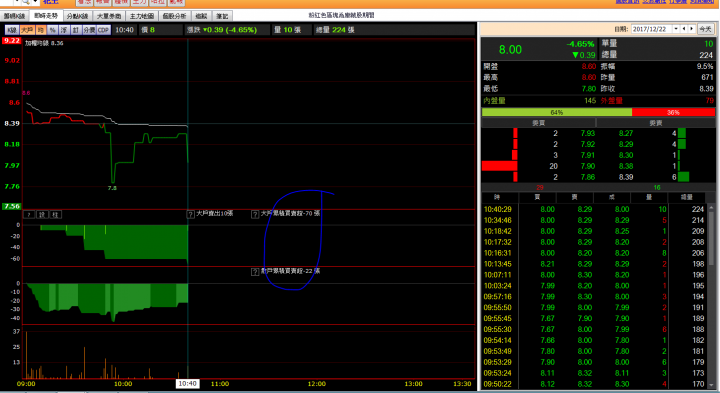Click the 大戶累積買賣超-70張 label

tap(290, 213)
